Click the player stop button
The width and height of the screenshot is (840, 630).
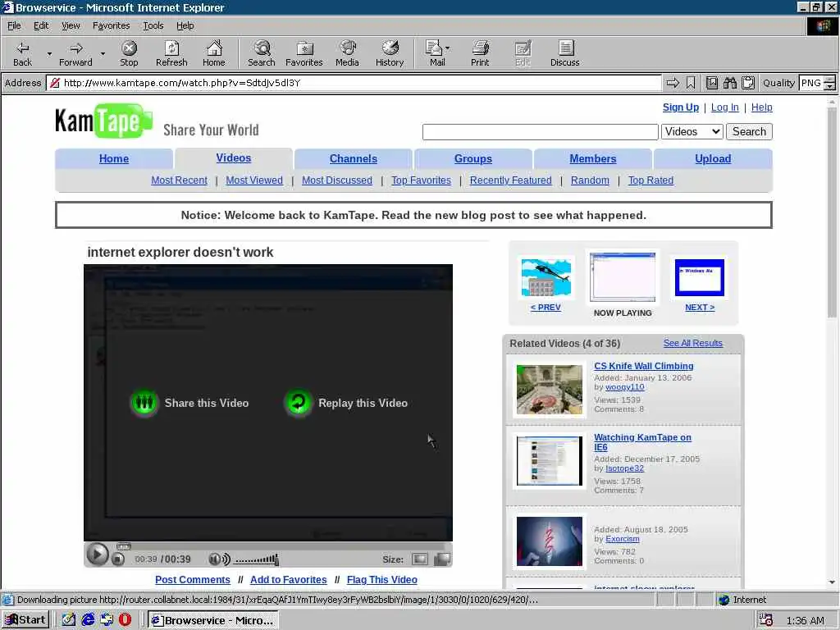point(118,559)
